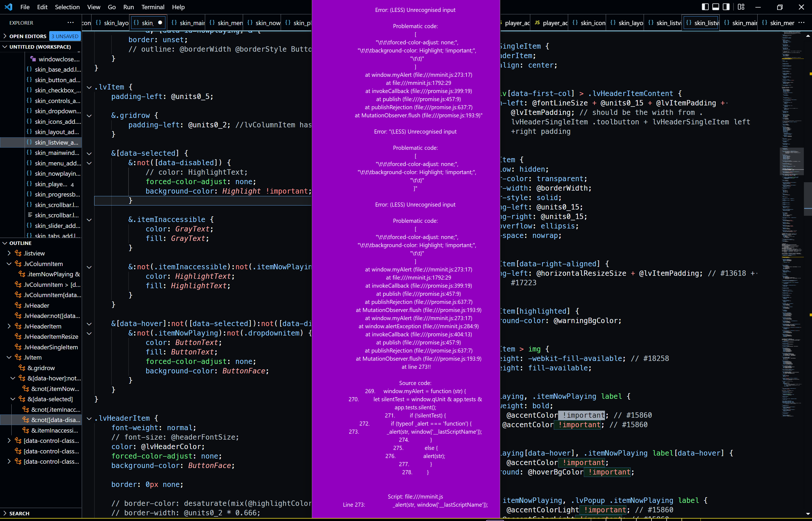This screenshot has height=521, width=812.
Task: Collapse the .lvItem node in Outline
Action: coord(9,358)
